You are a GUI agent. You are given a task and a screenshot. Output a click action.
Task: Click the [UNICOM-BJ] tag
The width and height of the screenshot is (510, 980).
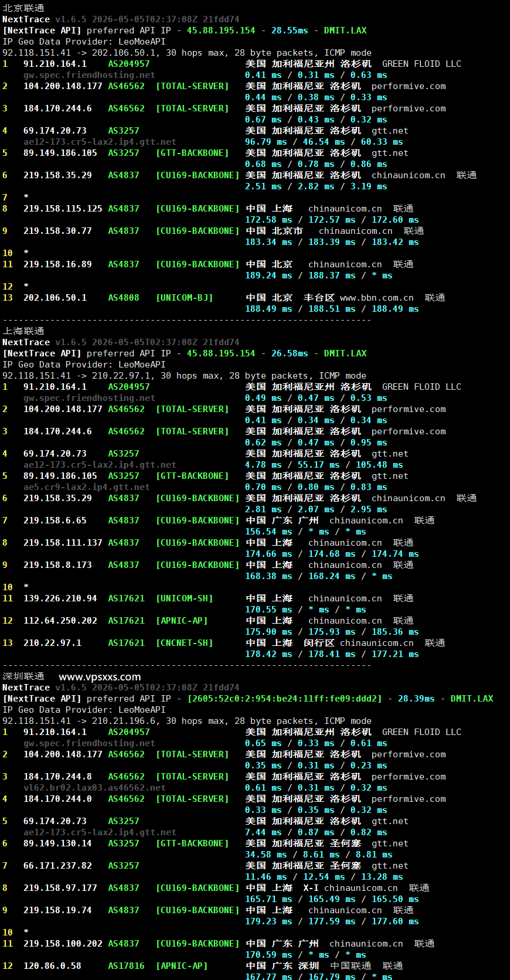(x=184, y=298)
